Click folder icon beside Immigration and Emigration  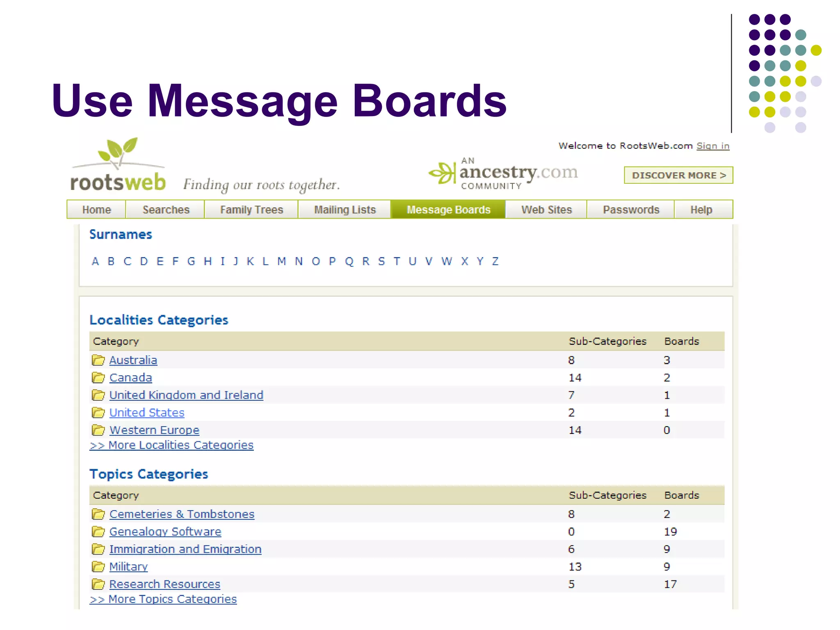pyautogui.click(x=98, y=549)
